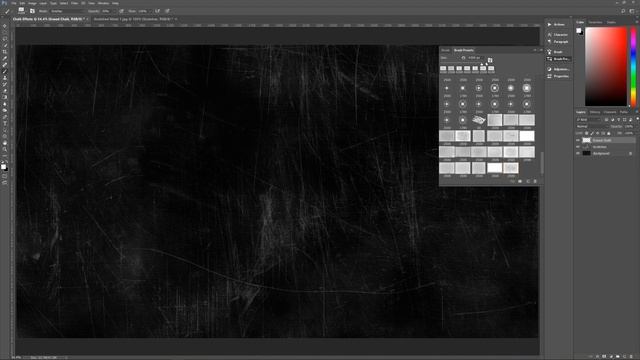Click the delete brush trash icon
This screenshot has height=360, width=640.
click(535, 181)
